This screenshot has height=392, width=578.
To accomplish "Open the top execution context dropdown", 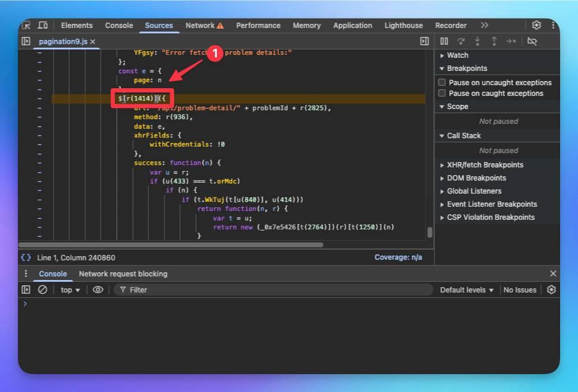I will [x=70, y=290].
